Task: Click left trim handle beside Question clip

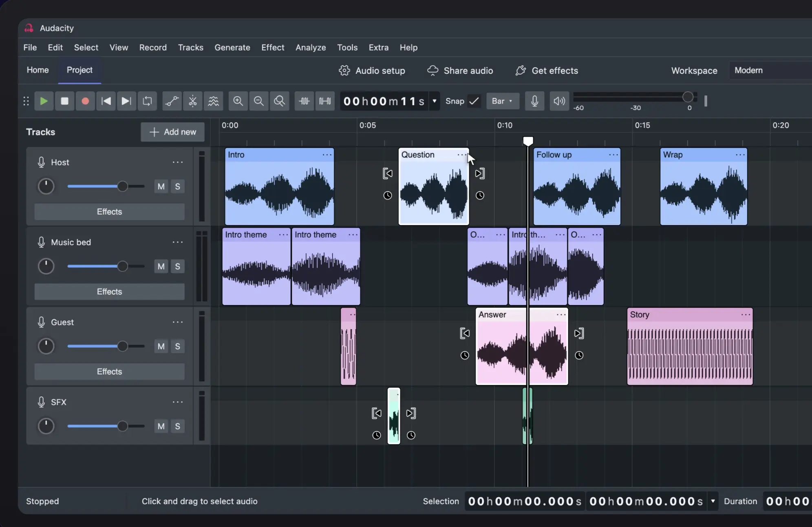Action: click(x=388, y=173)
